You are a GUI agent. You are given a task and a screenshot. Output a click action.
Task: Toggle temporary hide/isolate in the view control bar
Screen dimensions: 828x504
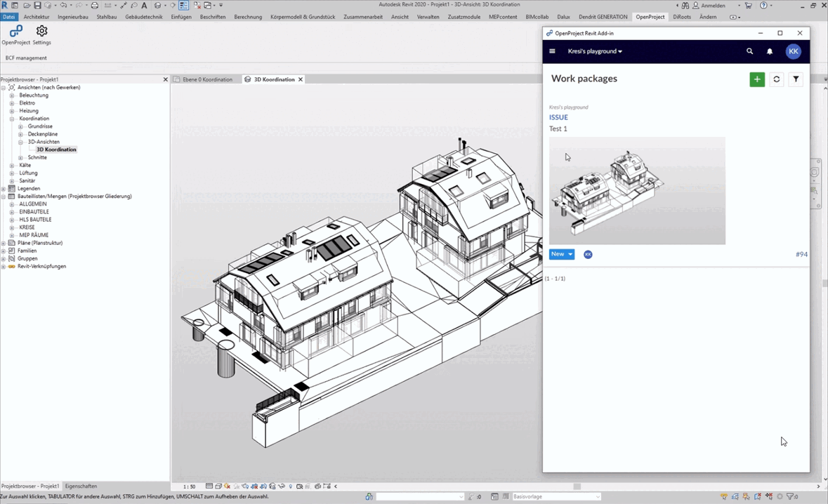pos(274,486)
